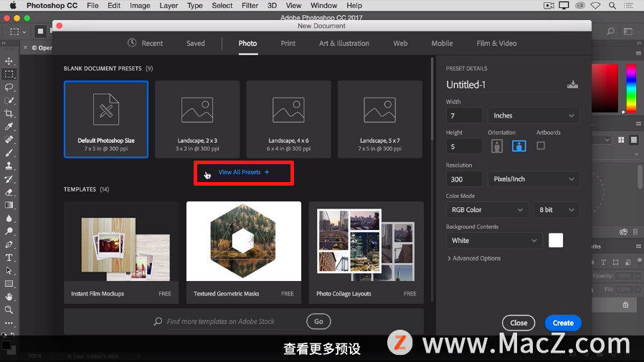The width and height of the screenshot is (644, 362).
Task: Click the Go button for Adobe Stock
Action: pyautogui.click(x=318, y=321)
